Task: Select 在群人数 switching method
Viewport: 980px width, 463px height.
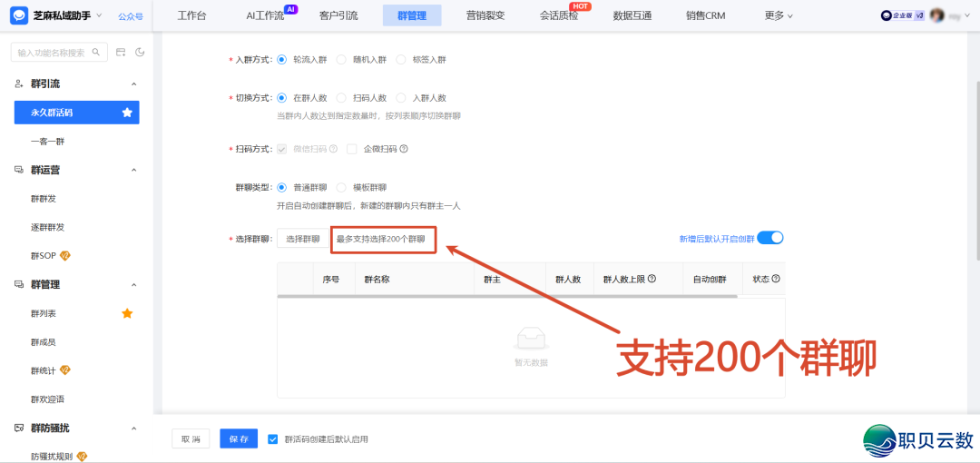Action: 281,98
